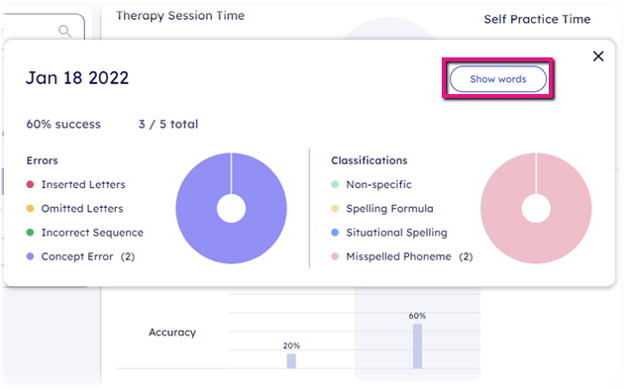Click the Self Practice Time heading
This screenshot has width=624, height=389.
coord(537,19)
